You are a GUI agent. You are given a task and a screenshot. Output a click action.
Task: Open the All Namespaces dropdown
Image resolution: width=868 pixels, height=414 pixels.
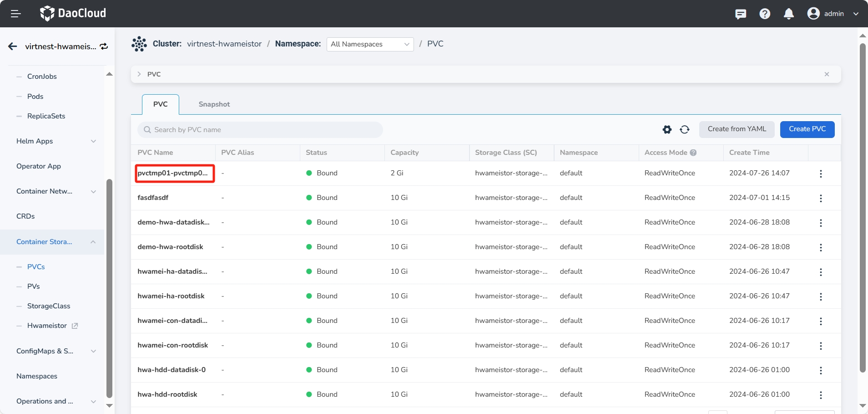point(370,44)
